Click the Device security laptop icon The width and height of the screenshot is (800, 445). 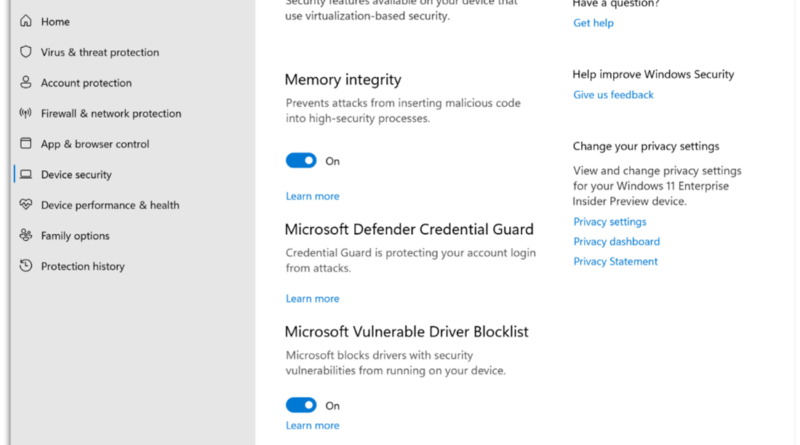pos(26,175)
